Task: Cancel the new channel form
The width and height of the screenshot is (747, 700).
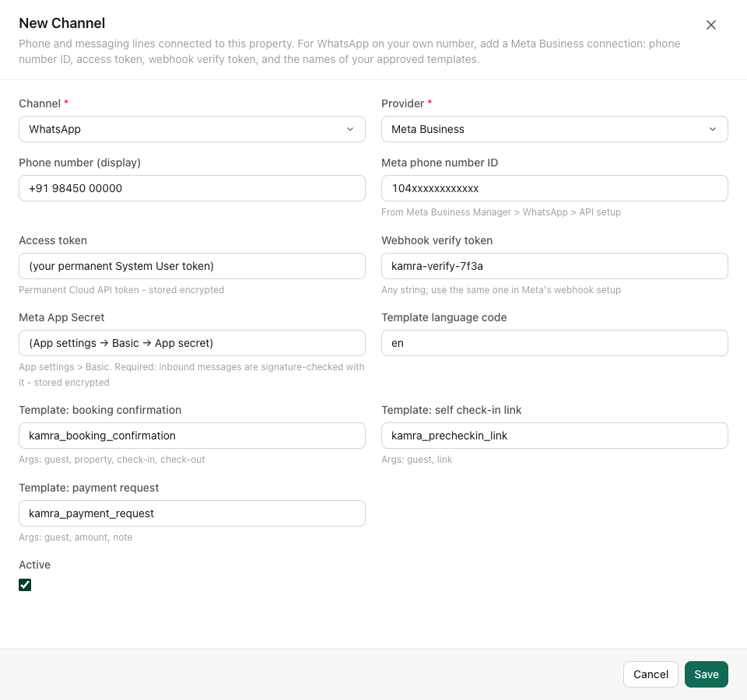Action: [651, 674]
